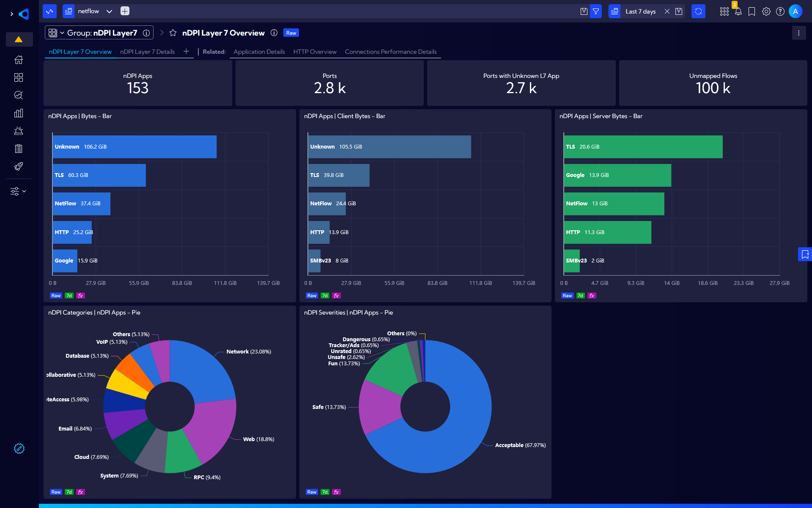Viewport: 812px width, 508px height.
Task: Add a new dashboard tab with plus
Action: pos(186,51)
